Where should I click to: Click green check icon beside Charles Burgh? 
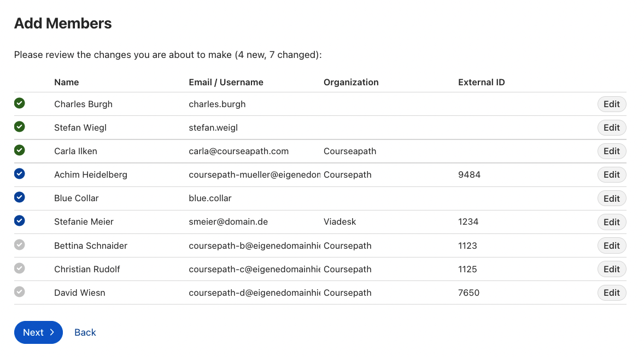tap(20, 103)
